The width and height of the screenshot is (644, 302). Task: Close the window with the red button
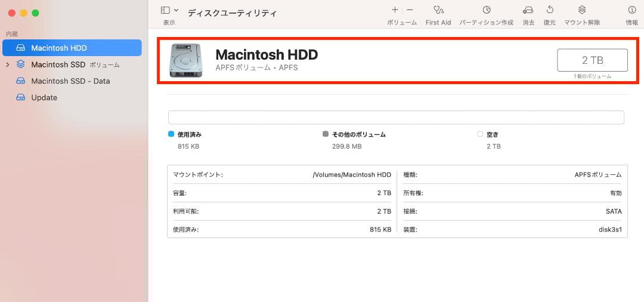pyautogui.click(x=11, y=13)
